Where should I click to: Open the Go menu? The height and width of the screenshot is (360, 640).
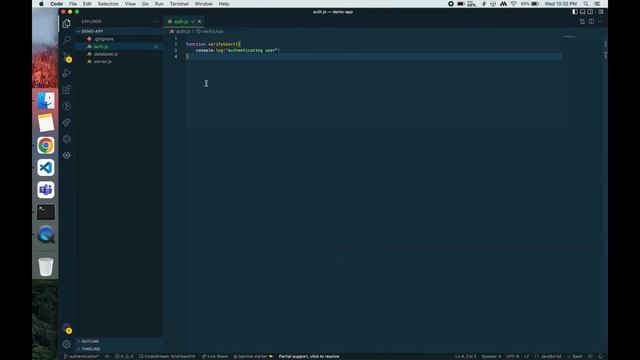(145, 4)
